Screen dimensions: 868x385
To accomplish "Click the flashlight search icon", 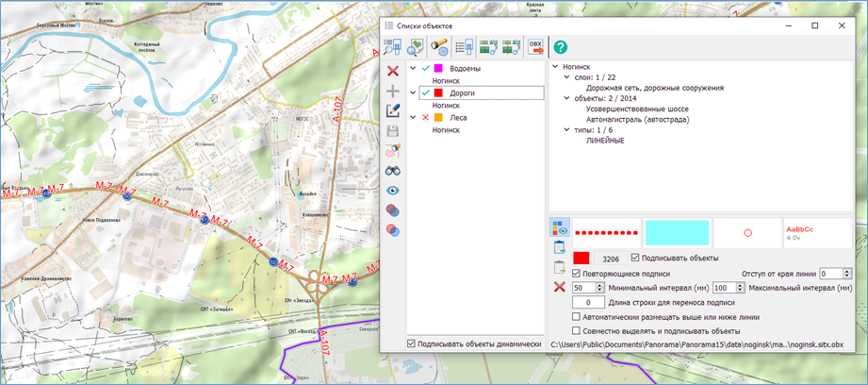I will coord(439,47).
